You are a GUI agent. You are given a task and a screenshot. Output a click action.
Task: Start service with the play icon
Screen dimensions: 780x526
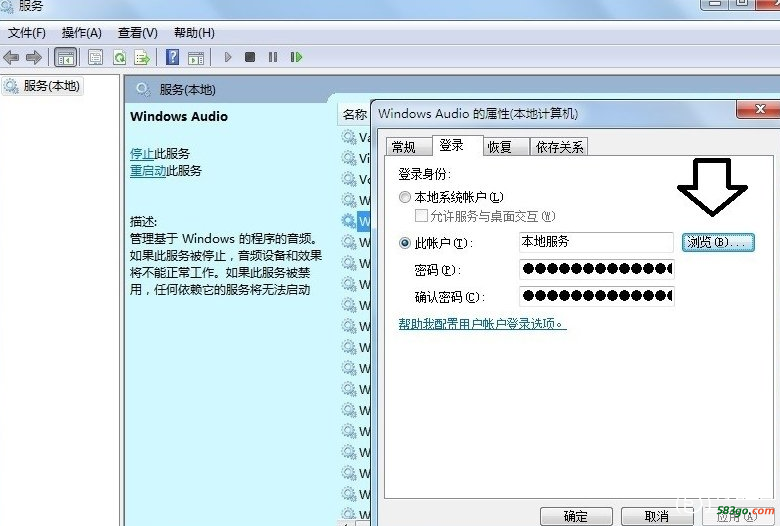228,57
